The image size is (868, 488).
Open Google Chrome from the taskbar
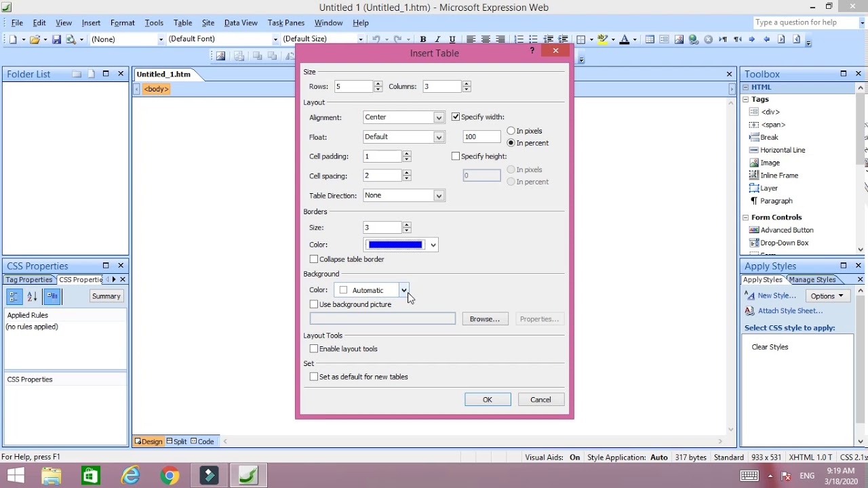[170, 476]
